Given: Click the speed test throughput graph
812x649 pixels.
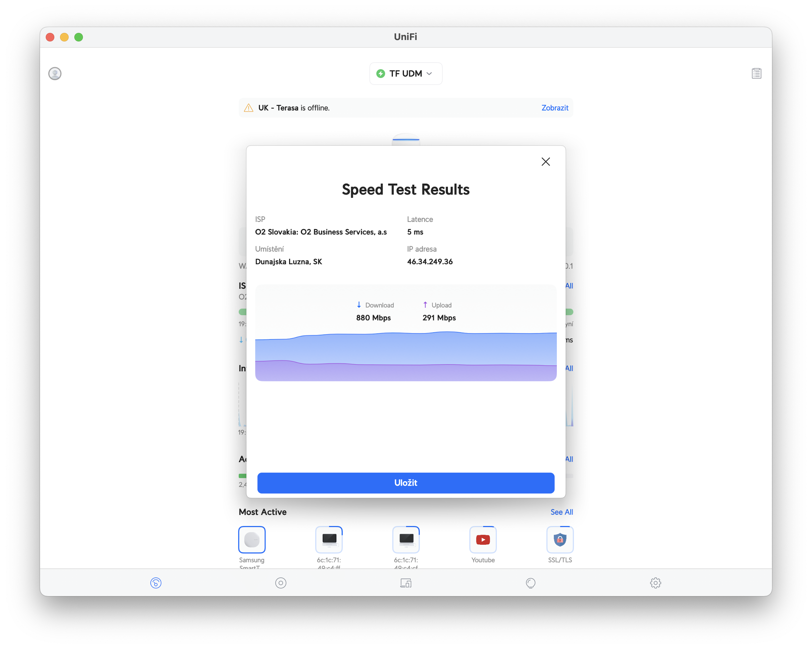Looking at the screenshot, I should pyautogui.click(x=406, y=354).
